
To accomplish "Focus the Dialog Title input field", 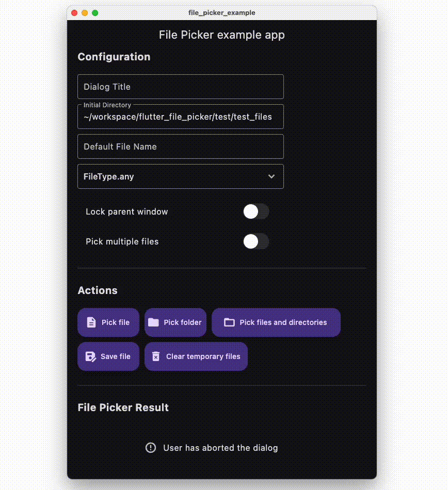I will [180, 87].
